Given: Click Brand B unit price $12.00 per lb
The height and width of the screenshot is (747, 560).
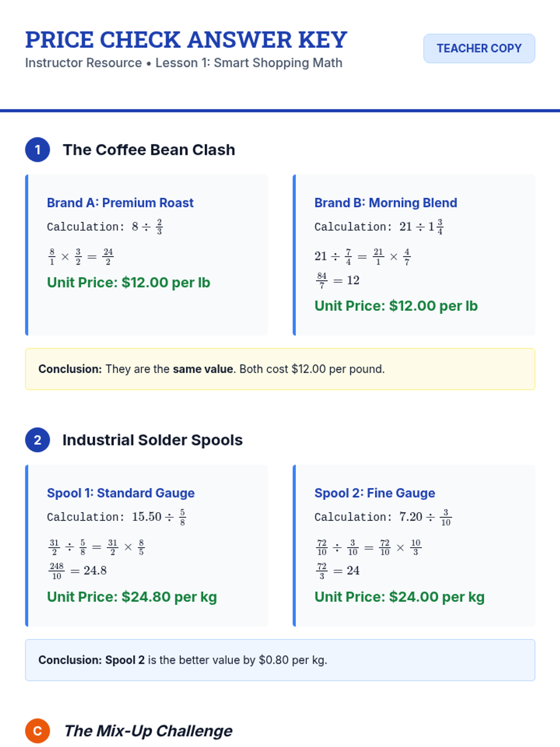Looking at the screenshot, I should click(396, 306).
